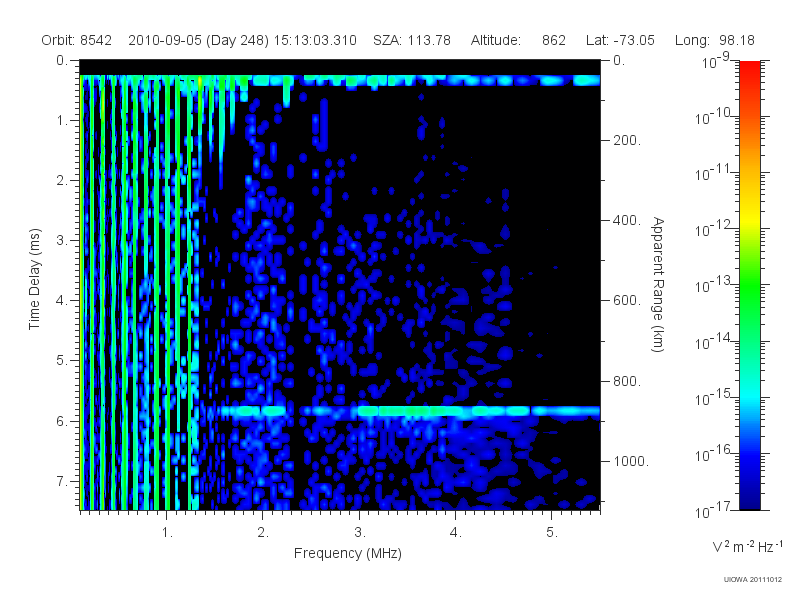Click the yellow region of the color bar
This screenshot has width=800, height=600.
click(749, 219)
